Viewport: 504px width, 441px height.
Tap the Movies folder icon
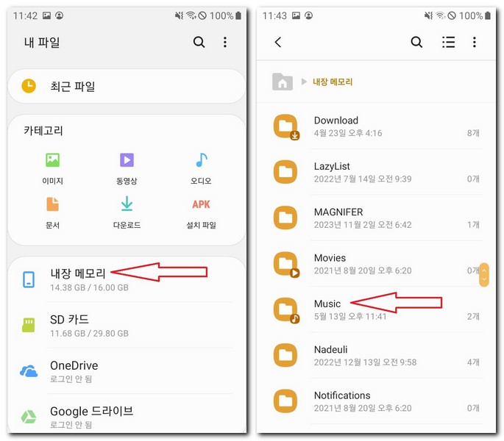(285, 265)
